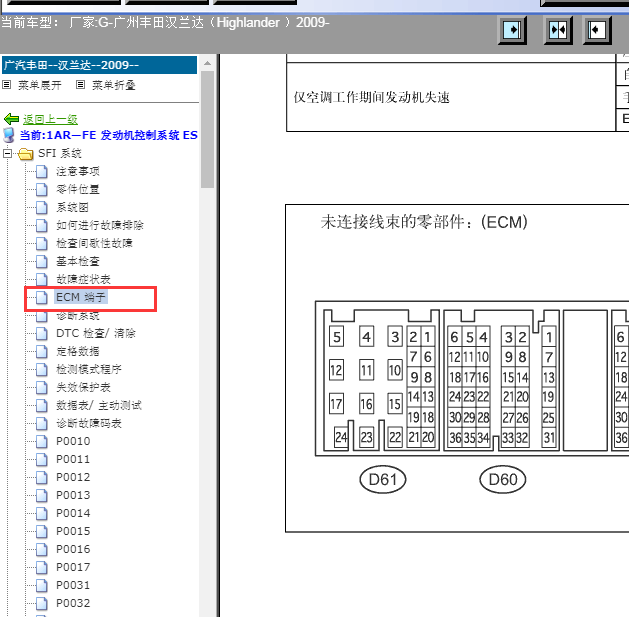Open the P0011 trouble code page
Viewport: 629px width, 617px height.
[x=73, y=459]
